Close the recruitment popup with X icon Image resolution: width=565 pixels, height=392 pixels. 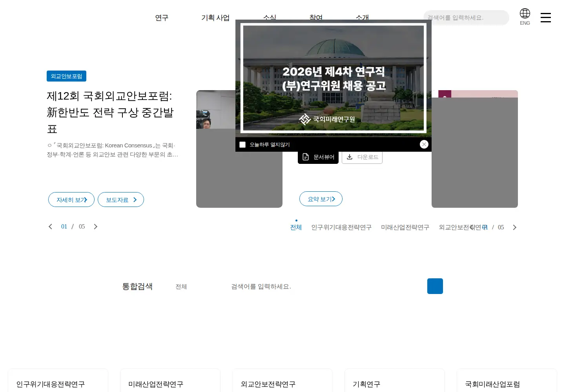(x=424, y=144)
